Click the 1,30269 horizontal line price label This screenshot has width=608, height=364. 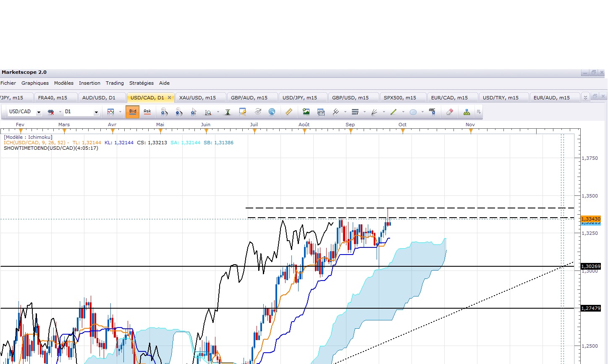pyautogui.click(x=591, y=266)
